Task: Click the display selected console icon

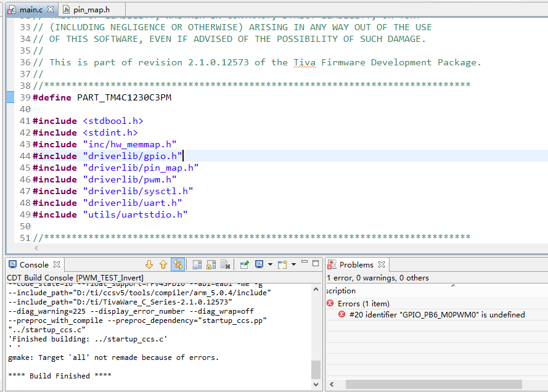Action: pos(259,264)
